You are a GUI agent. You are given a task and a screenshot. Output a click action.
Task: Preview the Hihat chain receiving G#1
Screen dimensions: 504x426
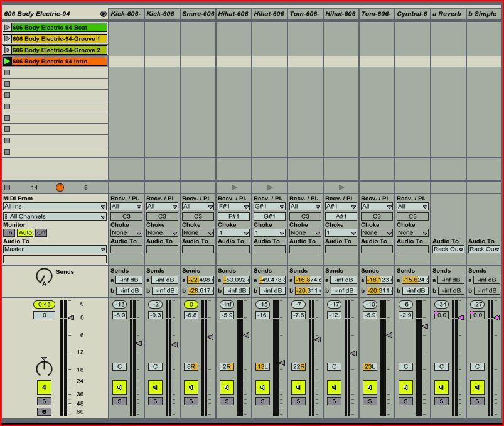point(270,187)
